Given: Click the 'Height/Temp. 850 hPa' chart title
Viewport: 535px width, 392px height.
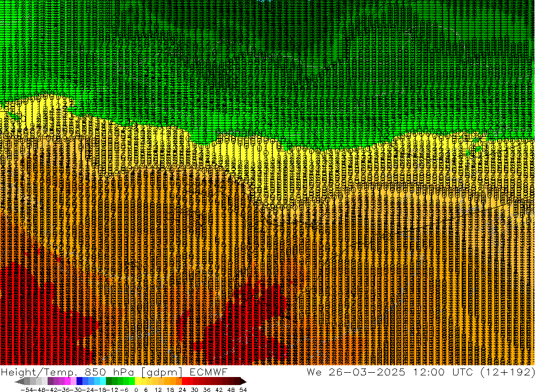Looking at the screenshot, I should click(67, 372).
